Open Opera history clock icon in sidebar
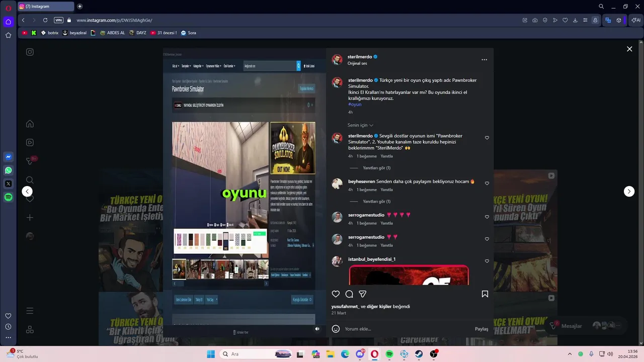The height and width of the screenshot is (362, 644). [8, 327]
